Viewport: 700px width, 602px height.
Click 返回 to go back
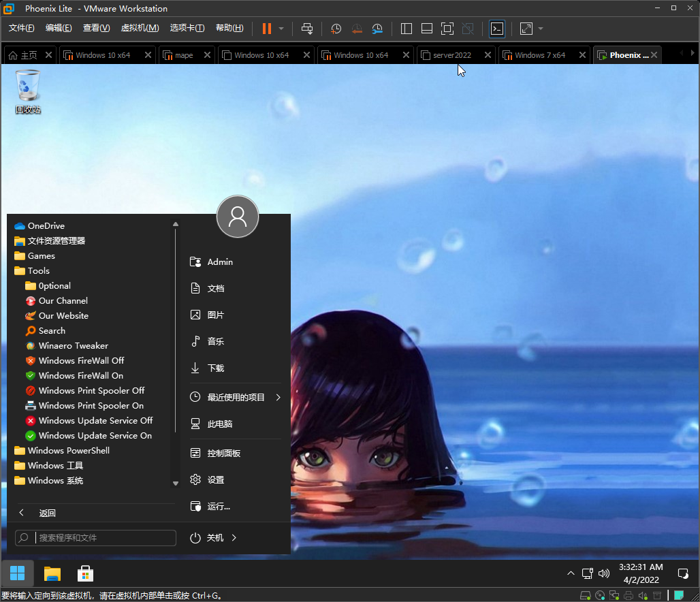click(47, 513)
